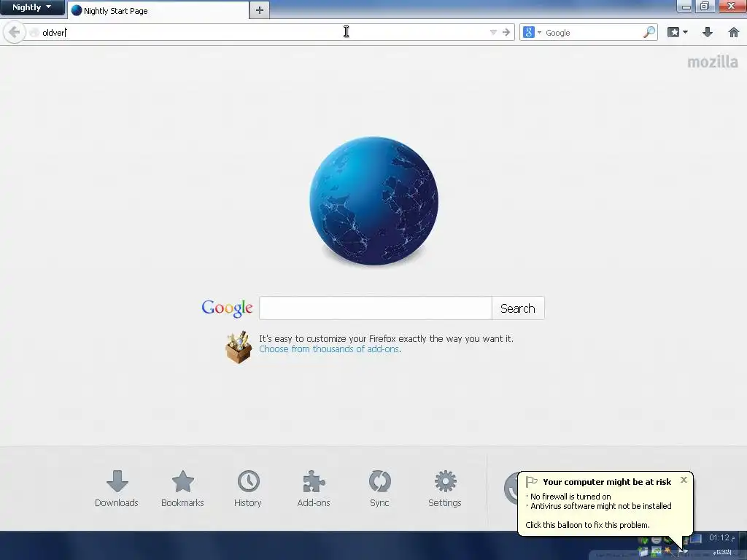The width and height of the screenshot is (747, 560).
Task: Show downloads with toolbar arrow icon
Action: pyautogui.click(x=708, y=32)
